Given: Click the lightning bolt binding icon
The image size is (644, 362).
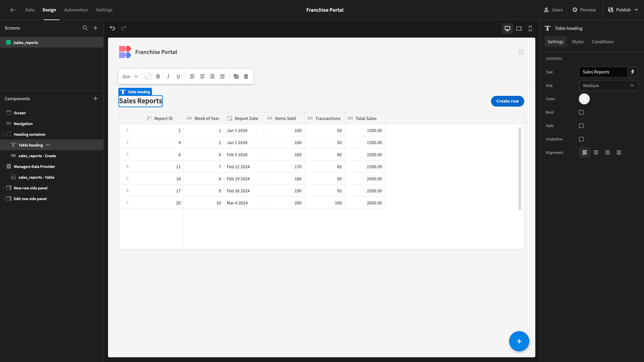Looking at the screenshot, I should tap(633, 72).
